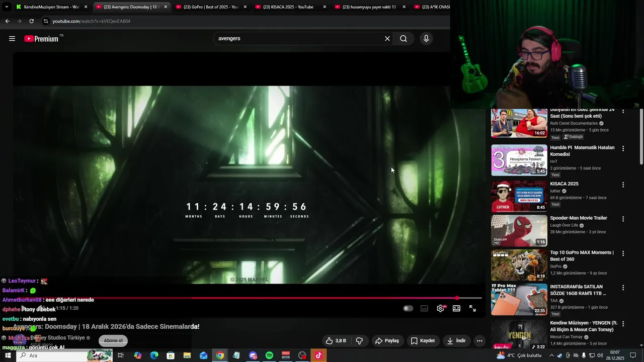Open options menu for Humble Pi video
This screenshot has width=644, height=362.
[623, 148]
